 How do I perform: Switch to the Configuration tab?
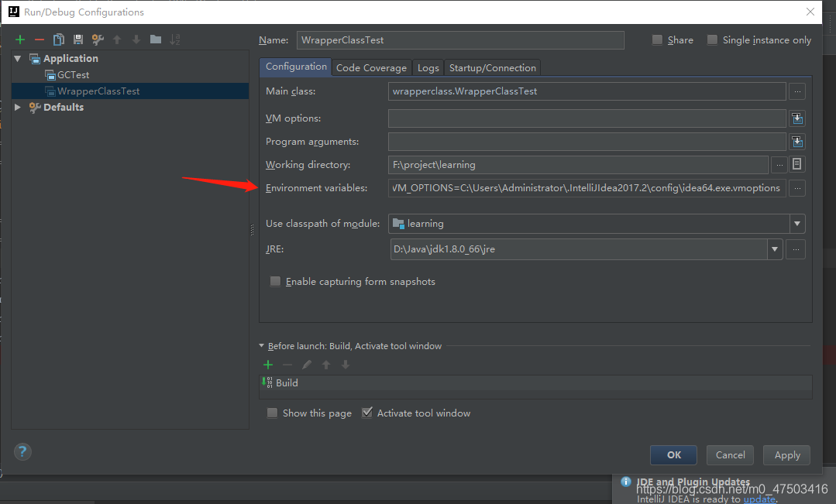(x=296, y=67)
